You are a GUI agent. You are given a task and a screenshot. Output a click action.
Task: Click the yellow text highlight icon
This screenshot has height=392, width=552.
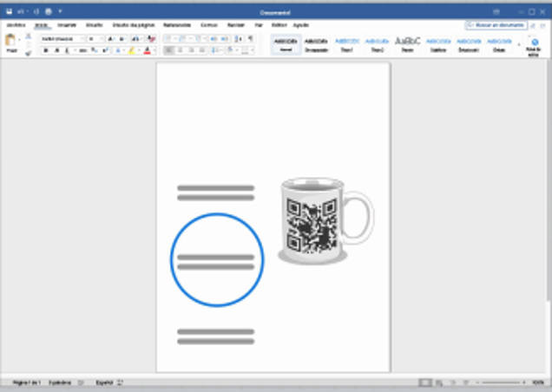point(132,51)
